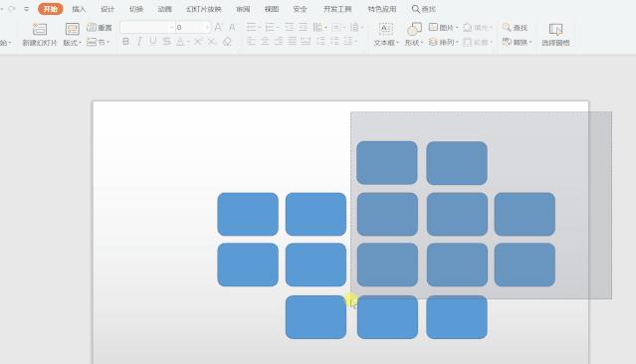636x364 pixels.
Task: Set paragraph to align left
Action: (x=252, y=42)
